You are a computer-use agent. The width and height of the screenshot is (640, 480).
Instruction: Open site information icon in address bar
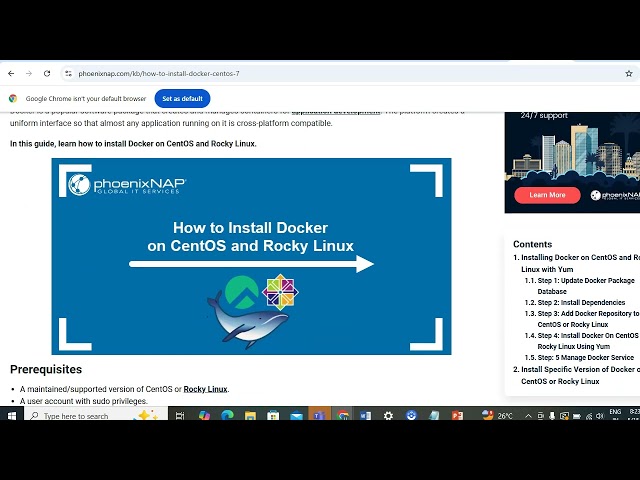68,73
